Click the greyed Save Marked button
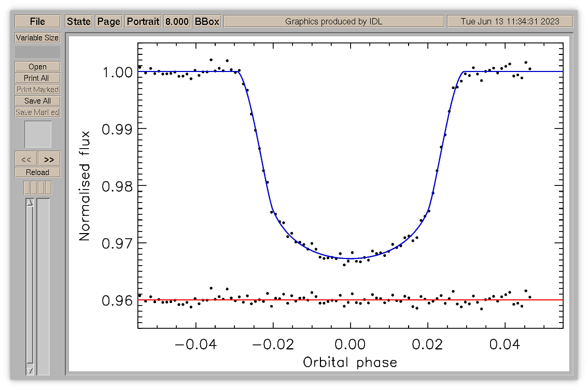The image size is (588, 390). point(37,112)
